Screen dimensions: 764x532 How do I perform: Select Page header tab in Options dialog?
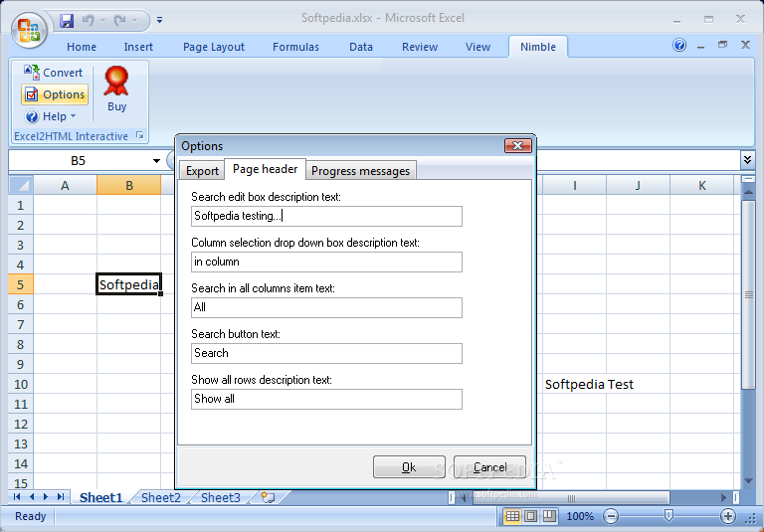[265, 169]
